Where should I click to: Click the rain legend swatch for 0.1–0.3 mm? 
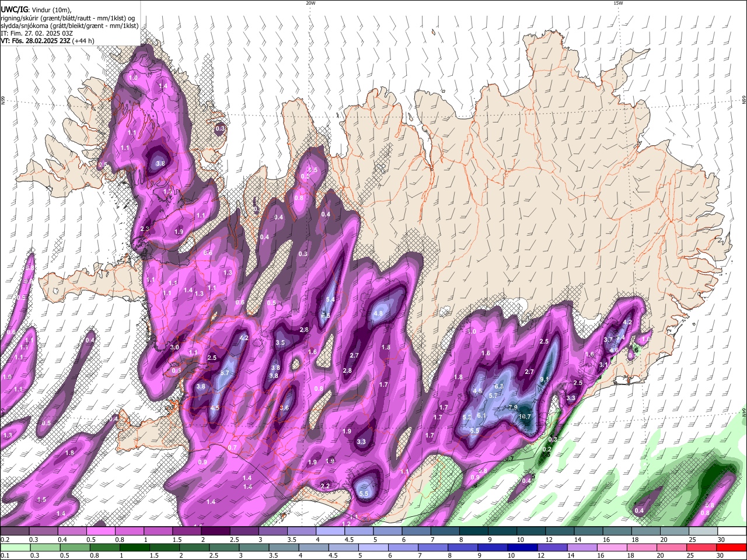(15, 548)
